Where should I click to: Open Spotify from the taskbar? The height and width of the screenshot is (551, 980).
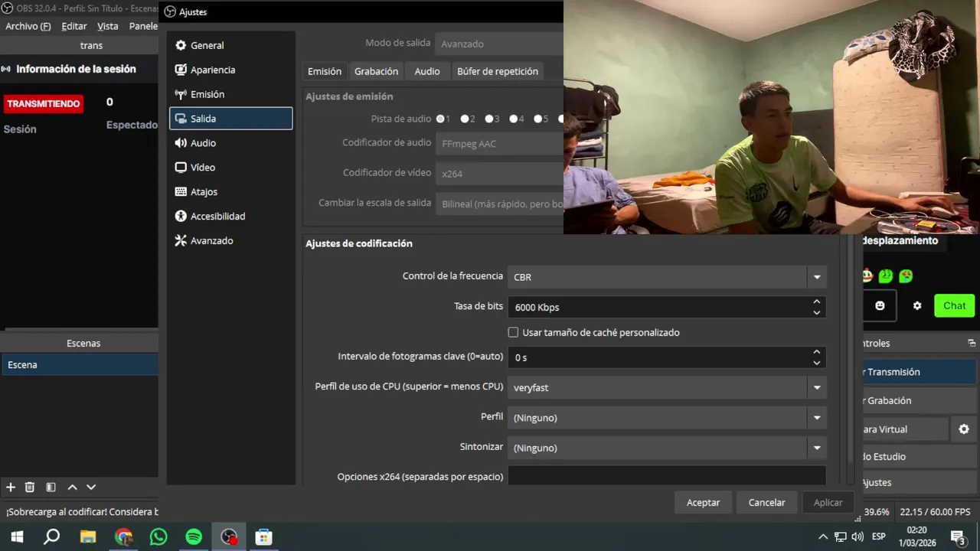[x=194, y=537]
